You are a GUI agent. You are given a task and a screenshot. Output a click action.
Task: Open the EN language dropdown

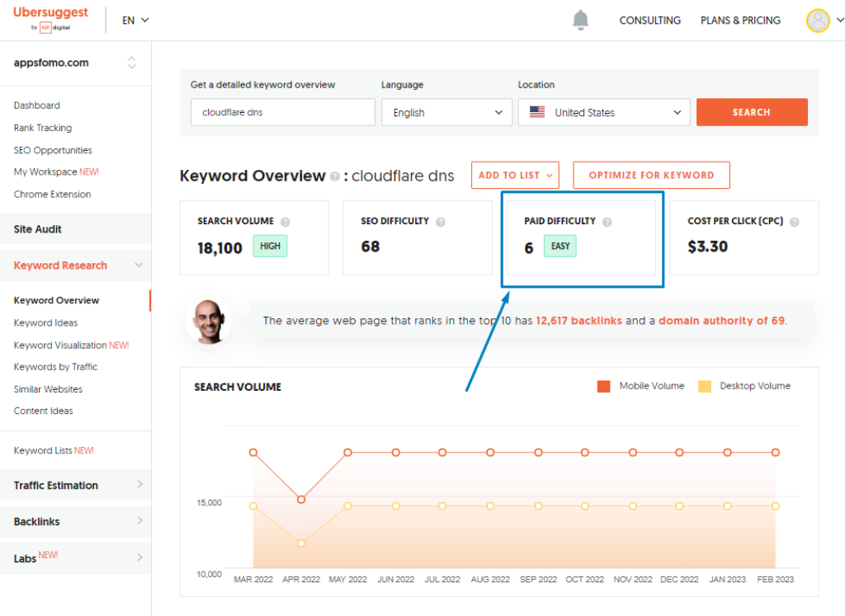click(x=135, y=21)
